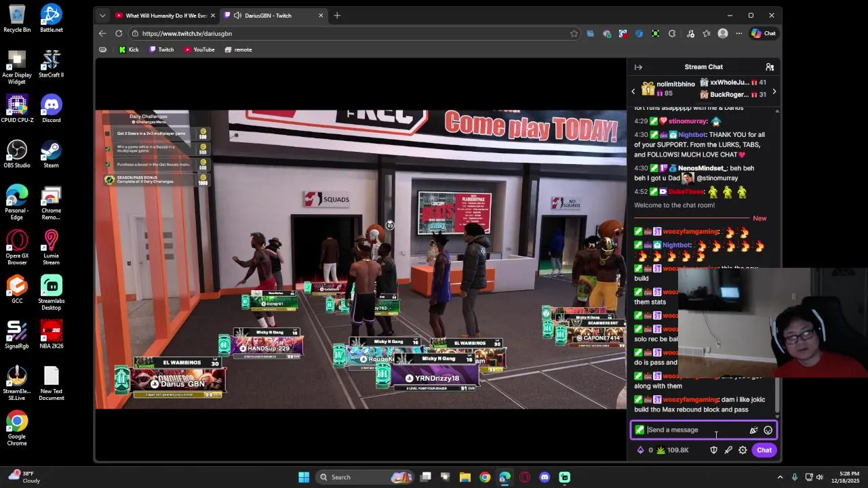868x488 pixels.
Task: Open Opera GX from the taskbar
Action: click(524, 477)
